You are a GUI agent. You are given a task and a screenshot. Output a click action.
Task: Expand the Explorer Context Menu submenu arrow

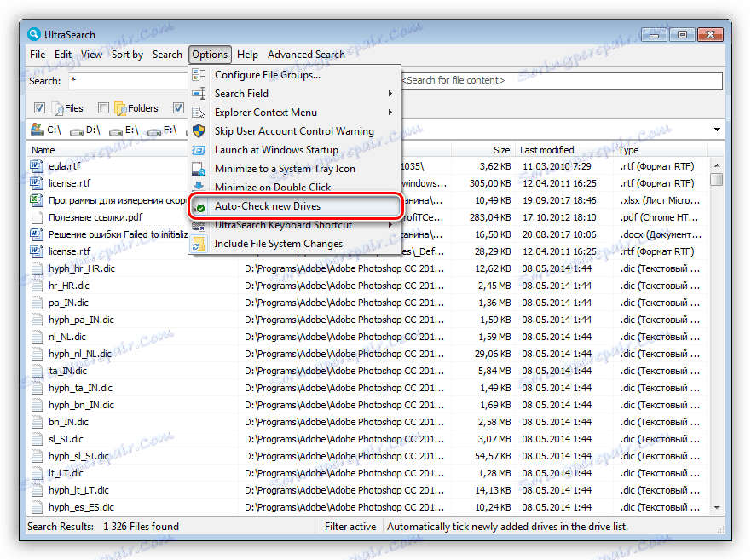pos(390,113)
